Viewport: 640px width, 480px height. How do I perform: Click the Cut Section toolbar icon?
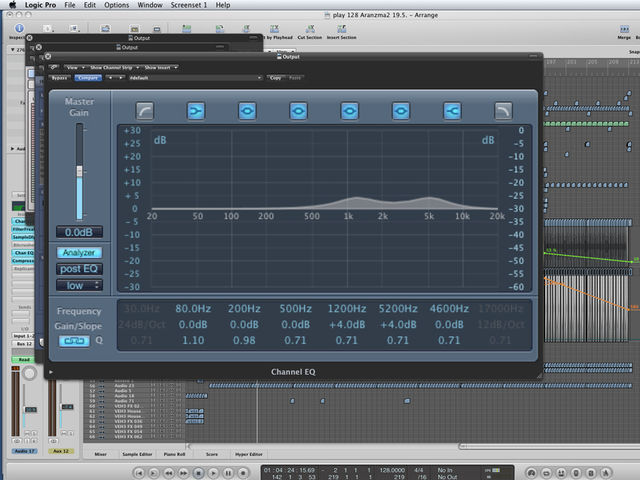(x=310, y=29)
